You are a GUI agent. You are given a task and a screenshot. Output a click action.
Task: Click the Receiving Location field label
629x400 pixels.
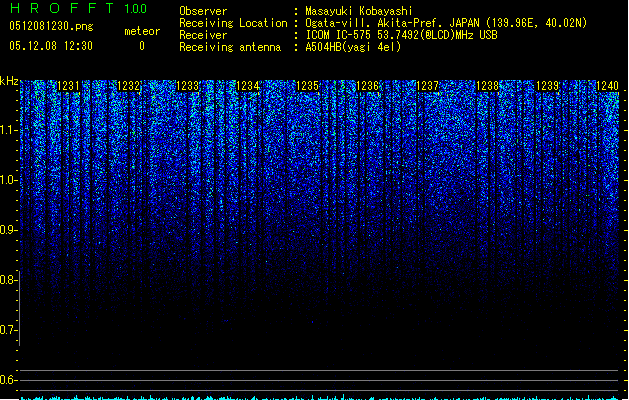point(233,23)
